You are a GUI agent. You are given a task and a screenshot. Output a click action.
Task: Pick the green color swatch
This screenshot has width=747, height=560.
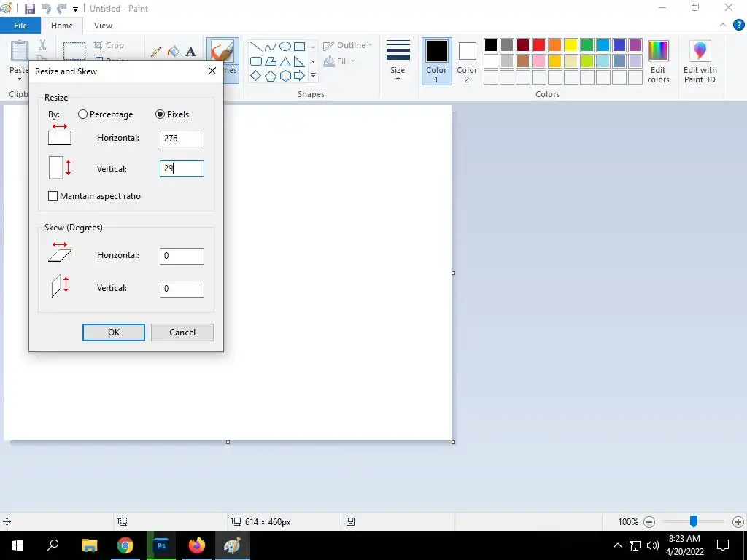587,45
